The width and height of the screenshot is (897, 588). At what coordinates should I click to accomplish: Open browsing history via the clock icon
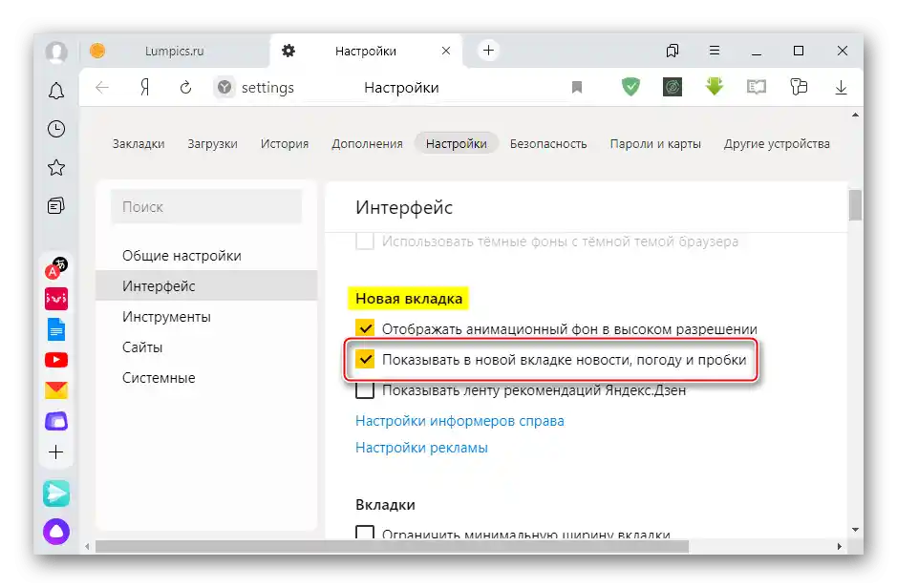55,129
